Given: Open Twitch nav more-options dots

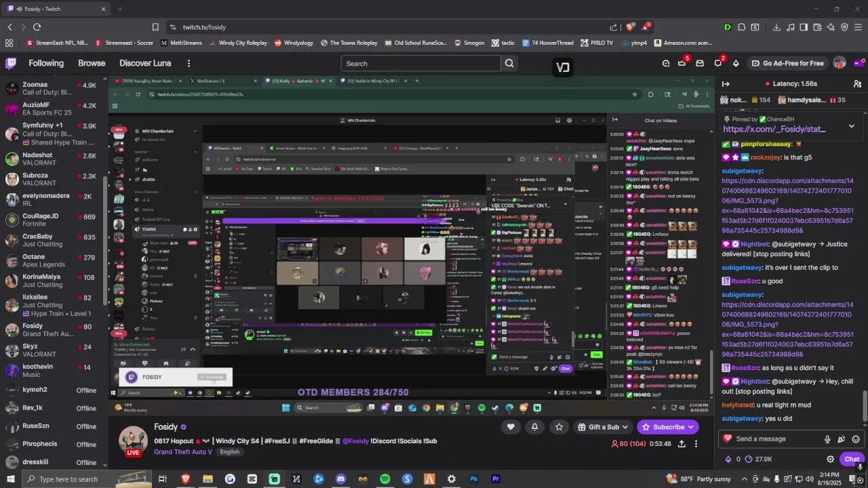Looking at the screenshot, I should coord(189,63).
